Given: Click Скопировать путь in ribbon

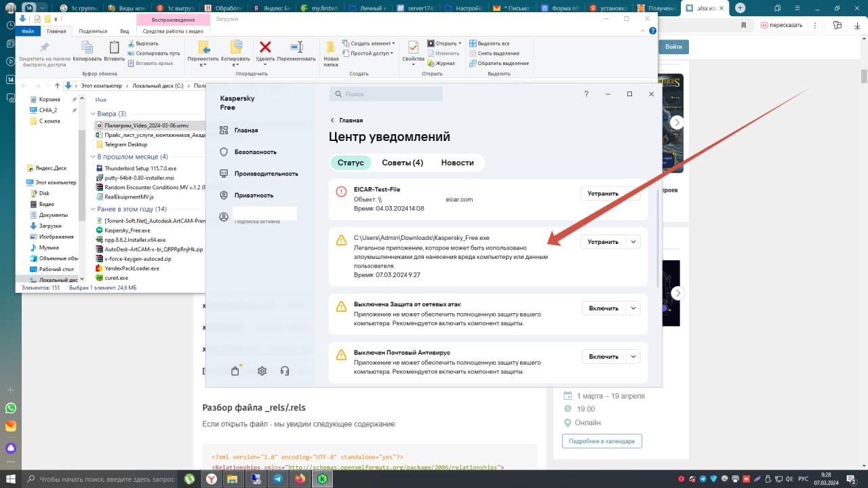Looking at the screenshot, I should (x=153, y=53).
